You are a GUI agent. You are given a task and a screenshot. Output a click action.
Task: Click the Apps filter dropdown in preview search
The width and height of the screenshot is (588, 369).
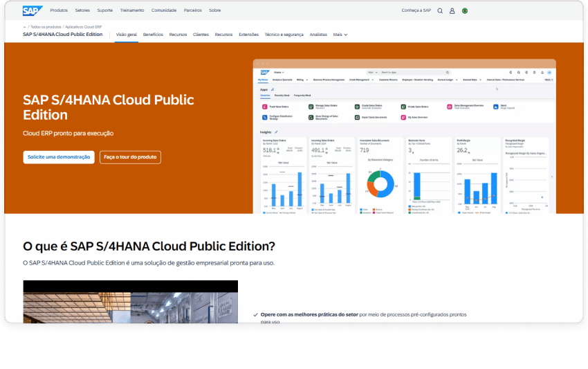point(372,73)
